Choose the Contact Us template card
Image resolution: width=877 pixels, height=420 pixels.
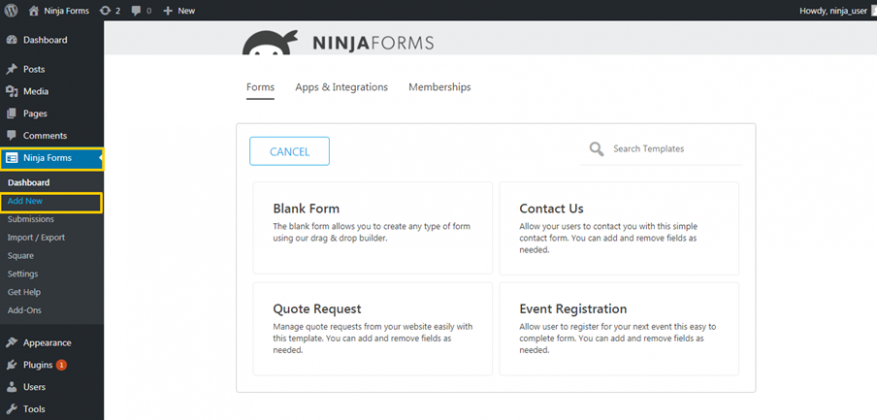click(x=619, y=228)
